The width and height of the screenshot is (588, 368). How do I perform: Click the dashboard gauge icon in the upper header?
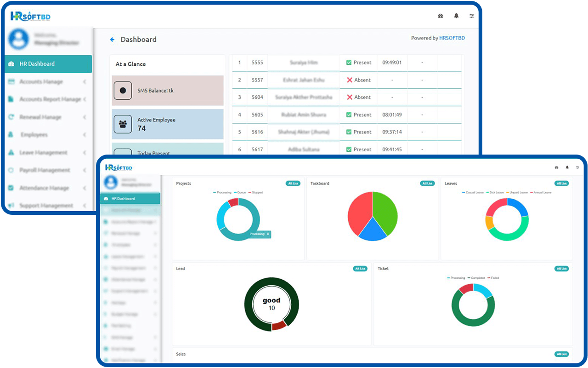441,16
